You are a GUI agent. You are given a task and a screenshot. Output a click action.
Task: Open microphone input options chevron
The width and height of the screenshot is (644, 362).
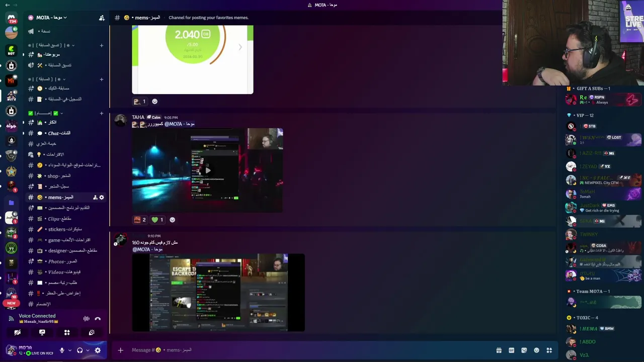(x=69, y=350)
